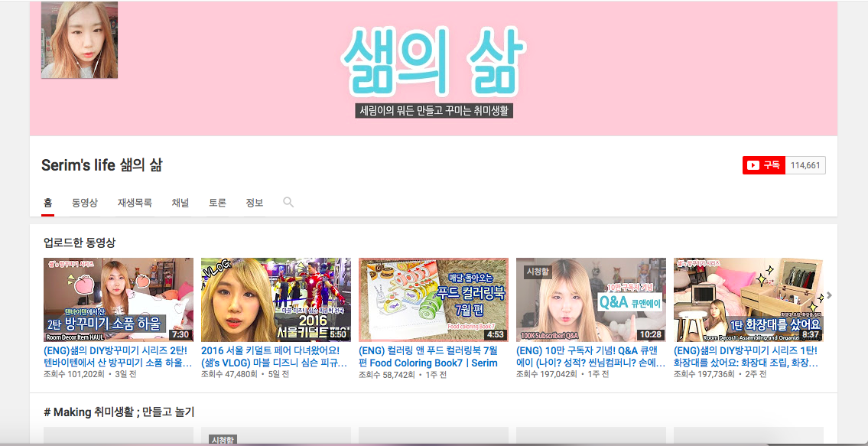Open the 10만 구독자 기념 Q&A video link
This screenshot has height=446, width=868.
[x=589, y=357]
